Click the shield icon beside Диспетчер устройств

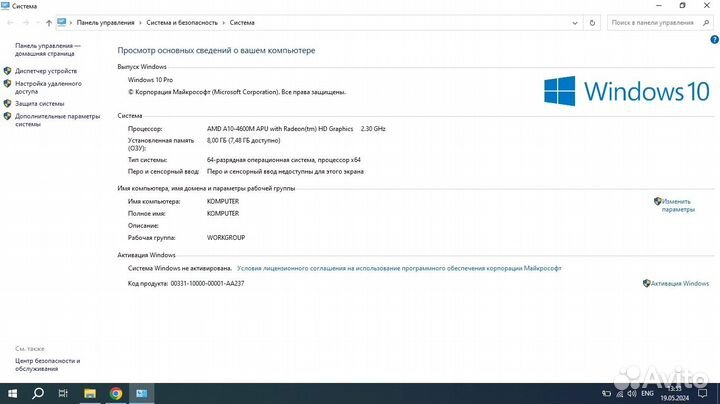coord(7,71)
